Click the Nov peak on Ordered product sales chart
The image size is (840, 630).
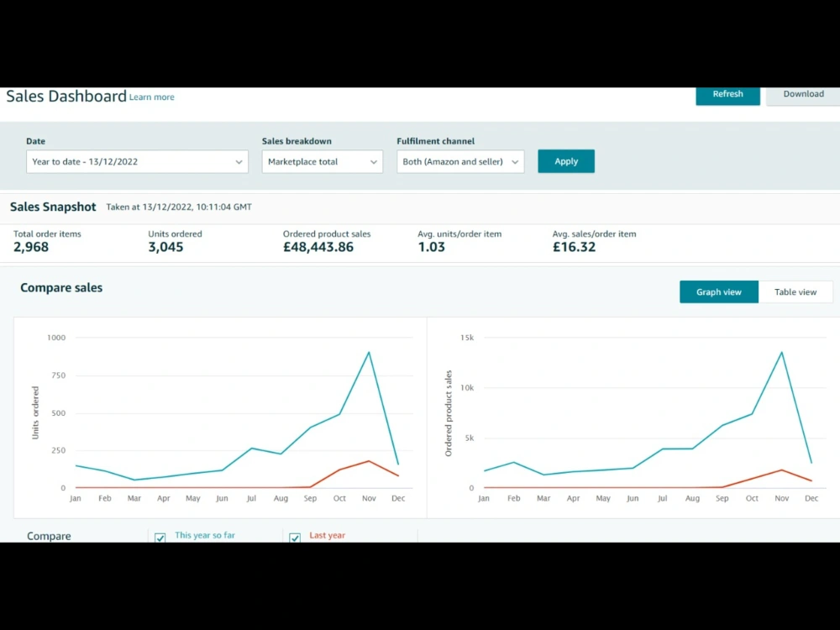(x=781, y=352)
